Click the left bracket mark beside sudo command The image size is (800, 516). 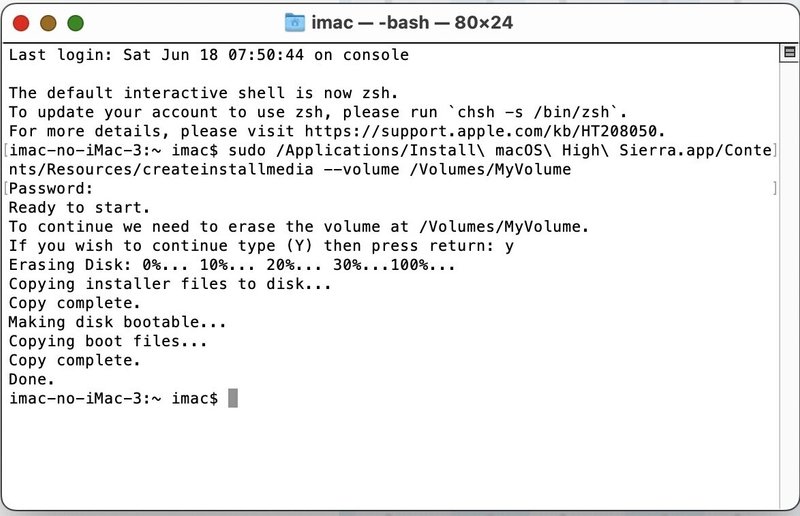[x=5, y=150]
